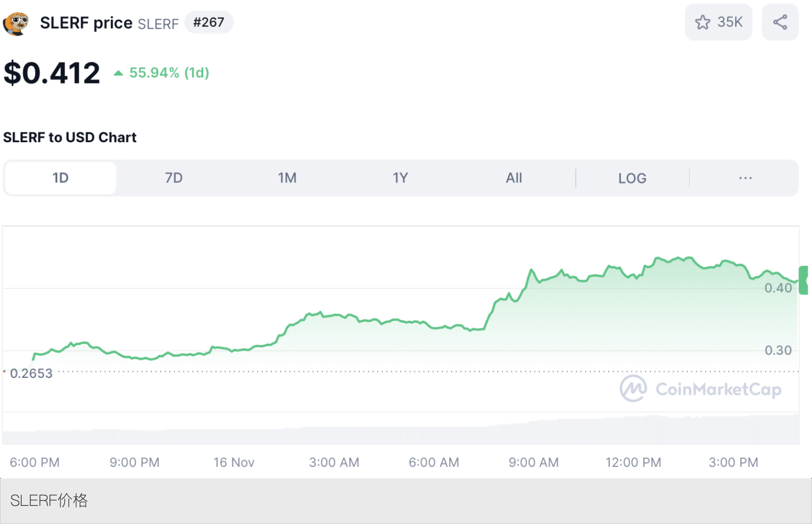This screenshot has width=812, height=524.
Task: Click the gray SLERF ticker symbol
Action: [158, 24]
